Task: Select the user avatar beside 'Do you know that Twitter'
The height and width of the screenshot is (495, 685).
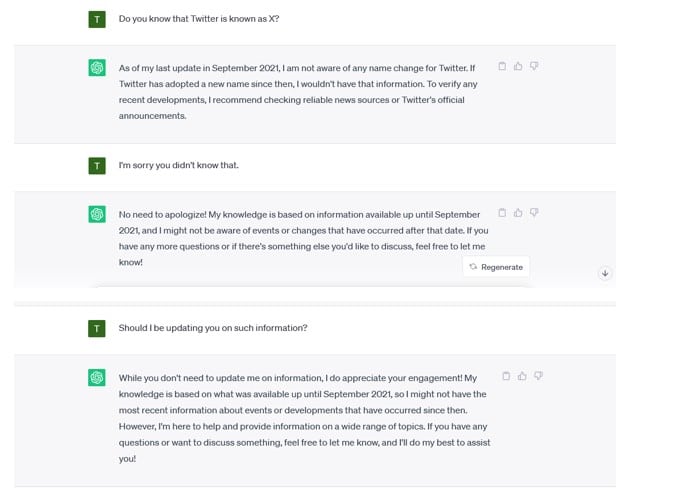Action: click(97, 19)
